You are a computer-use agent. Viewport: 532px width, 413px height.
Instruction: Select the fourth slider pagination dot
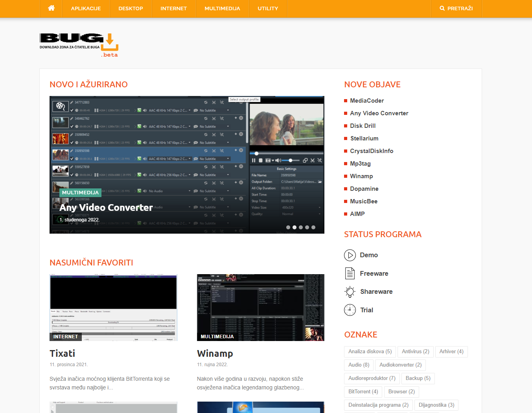[307, 227]
